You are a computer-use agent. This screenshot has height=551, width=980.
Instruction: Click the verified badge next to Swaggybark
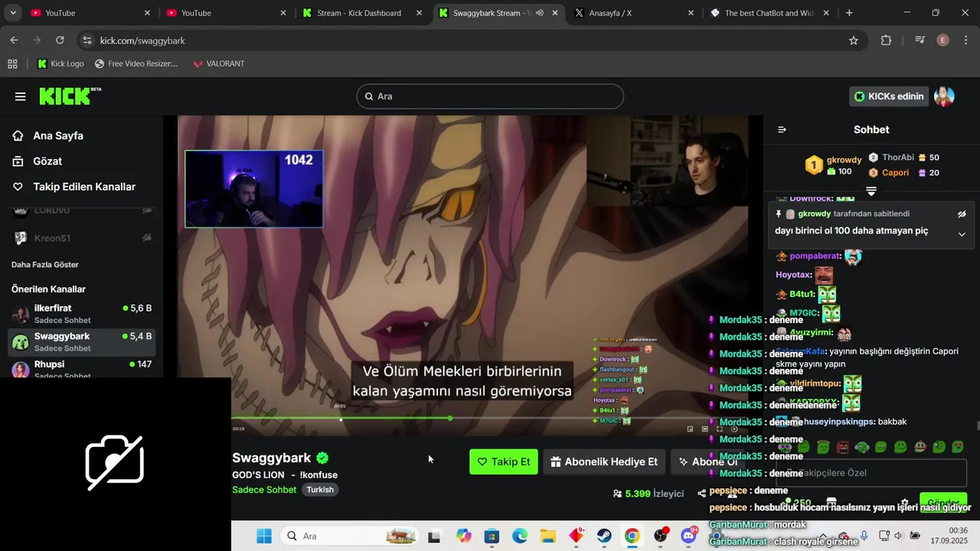[x=322, y=458]
